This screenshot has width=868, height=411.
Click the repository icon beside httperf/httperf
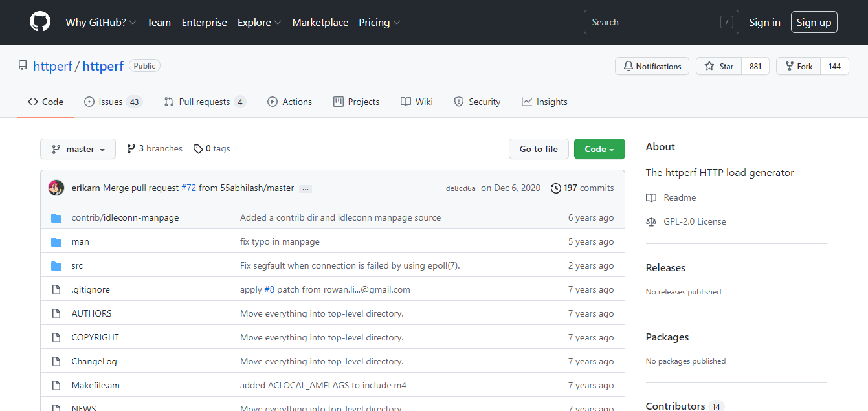point(23,66)
